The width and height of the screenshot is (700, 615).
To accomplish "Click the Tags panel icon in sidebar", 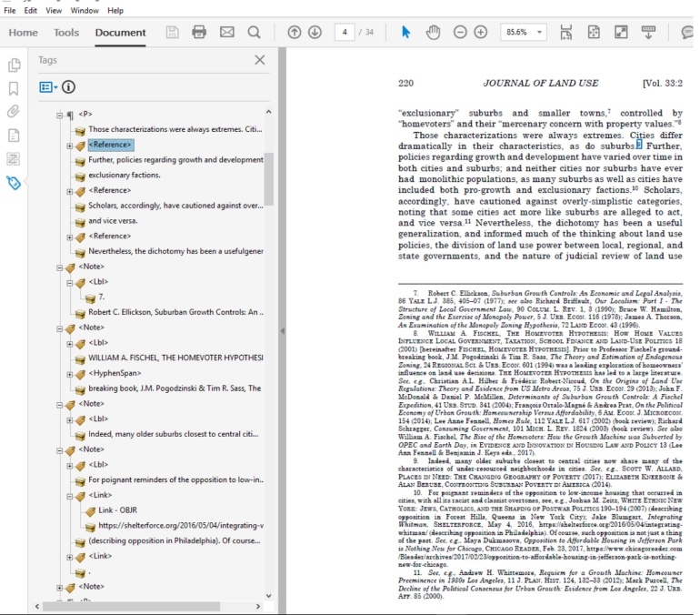I will (14, 182).
